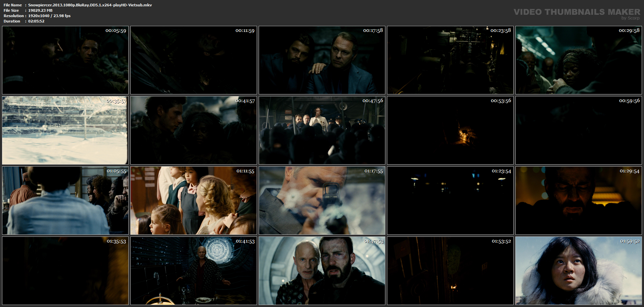Click the file name Snowpiercer.2013.1080p text

(90, 5)
